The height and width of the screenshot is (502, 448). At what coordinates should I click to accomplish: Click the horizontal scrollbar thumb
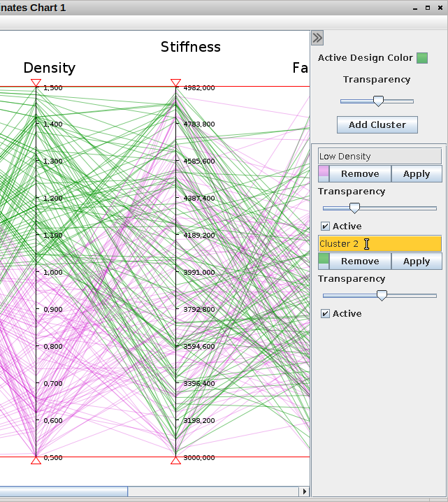click(64, 491)
